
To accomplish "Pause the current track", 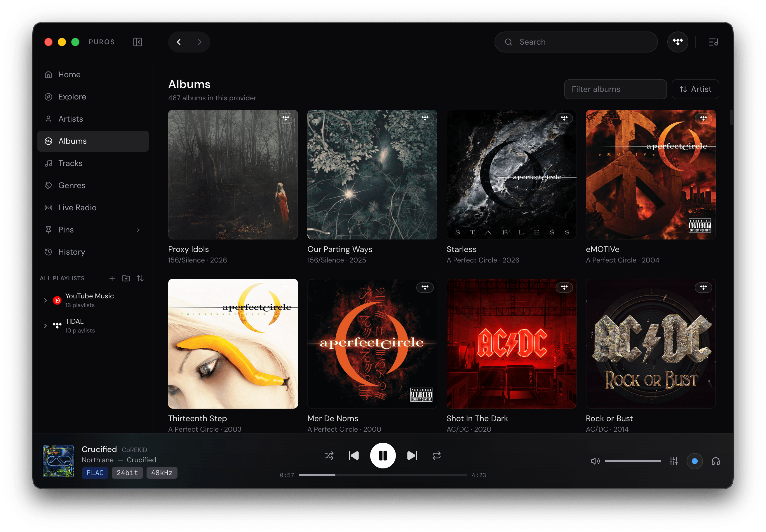I will (383, 455).
